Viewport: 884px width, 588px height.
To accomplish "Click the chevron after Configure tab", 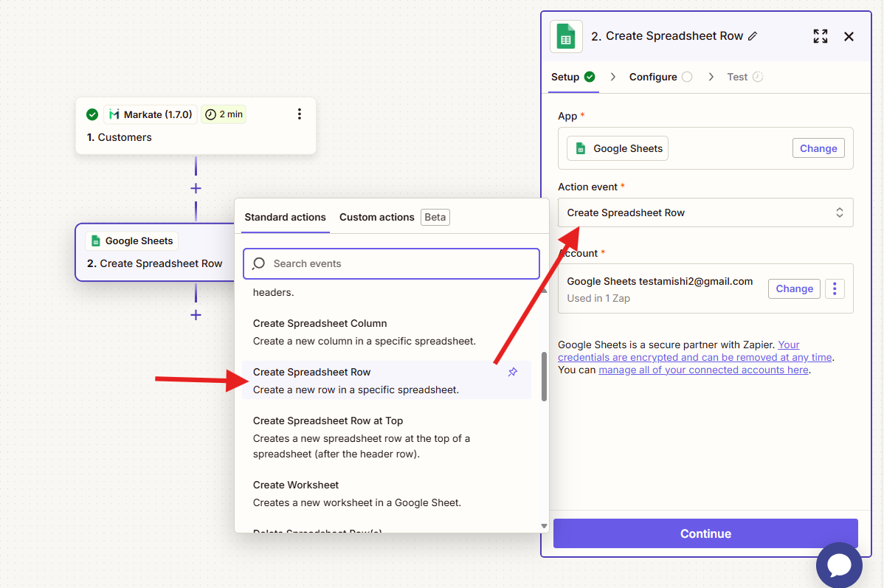I will [711, 77].
